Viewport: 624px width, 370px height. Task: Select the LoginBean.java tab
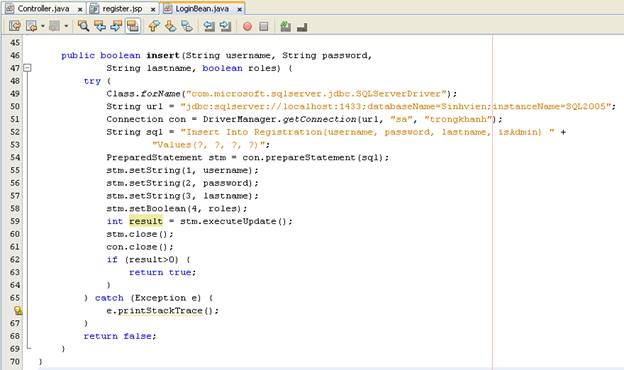tap(202, 8)
